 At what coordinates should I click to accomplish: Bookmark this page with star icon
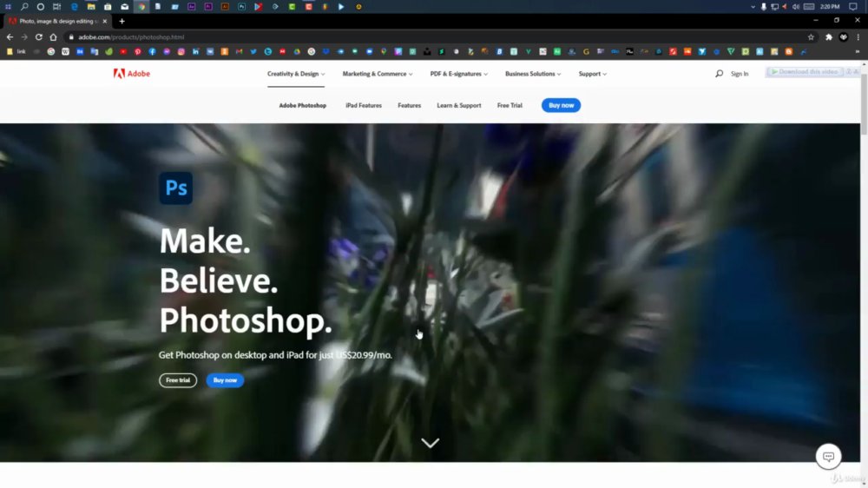pos(811,37)
